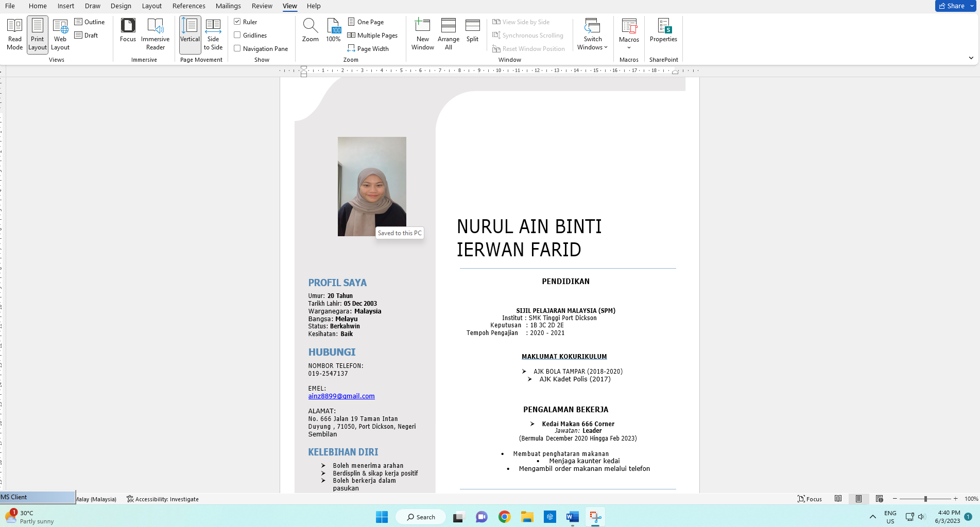
Task: Open the ainz8899@gmail.com email link
Action: [x=341, y=396]
